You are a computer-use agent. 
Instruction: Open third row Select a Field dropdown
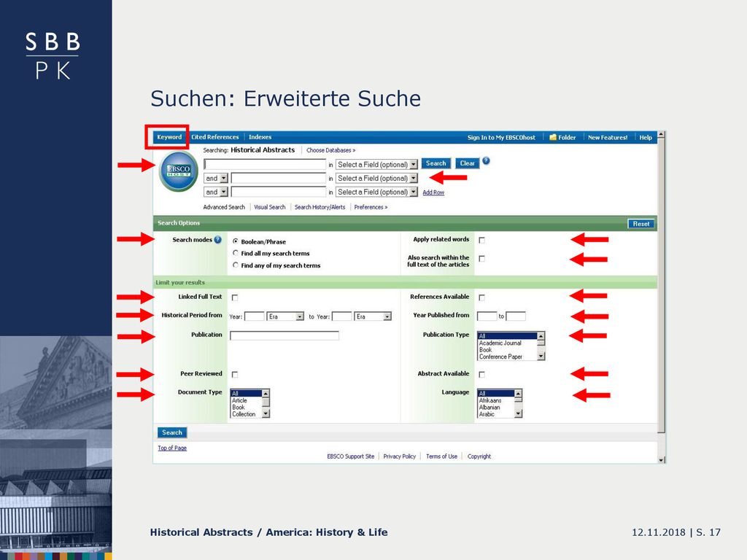click(377, 192)
